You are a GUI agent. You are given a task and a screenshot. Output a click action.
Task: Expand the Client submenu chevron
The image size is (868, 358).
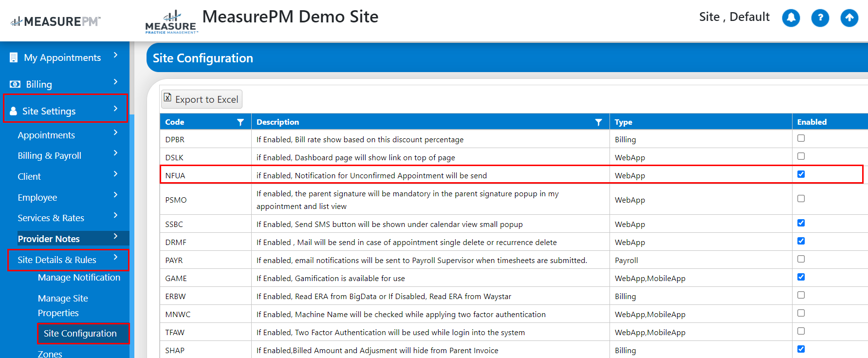[x=115, y=174]
